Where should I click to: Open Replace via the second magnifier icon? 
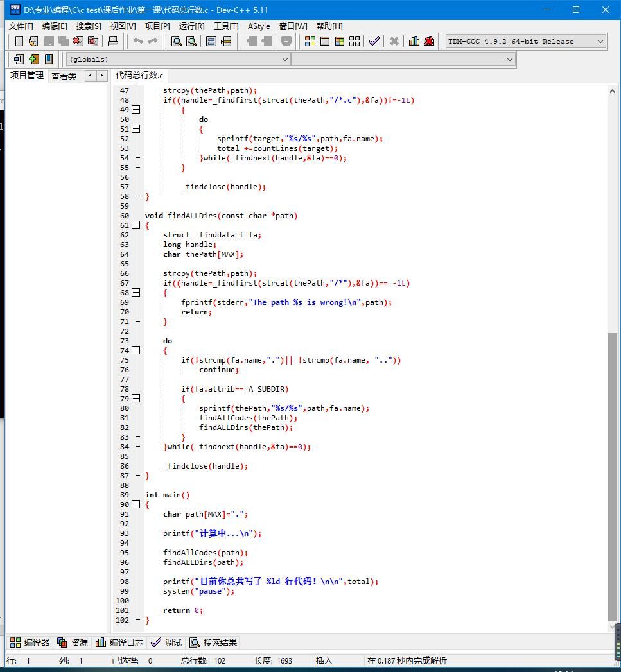coord(191,41)
